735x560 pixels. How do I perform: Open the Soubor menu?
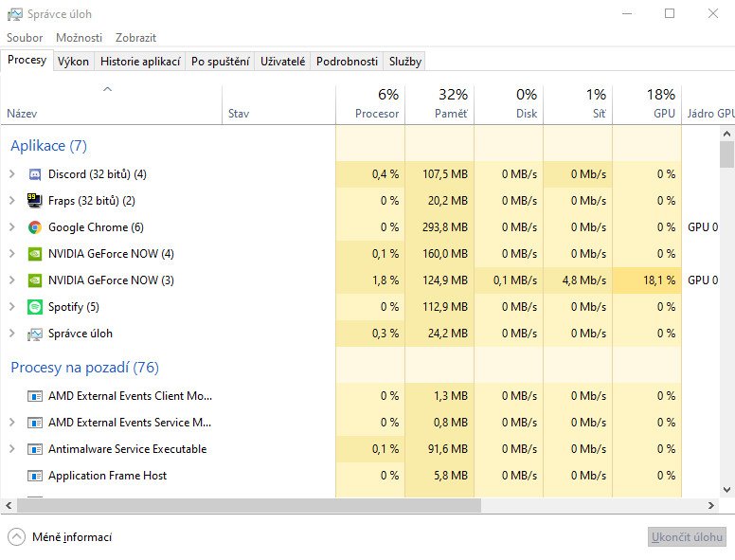[x=25, y=38]
